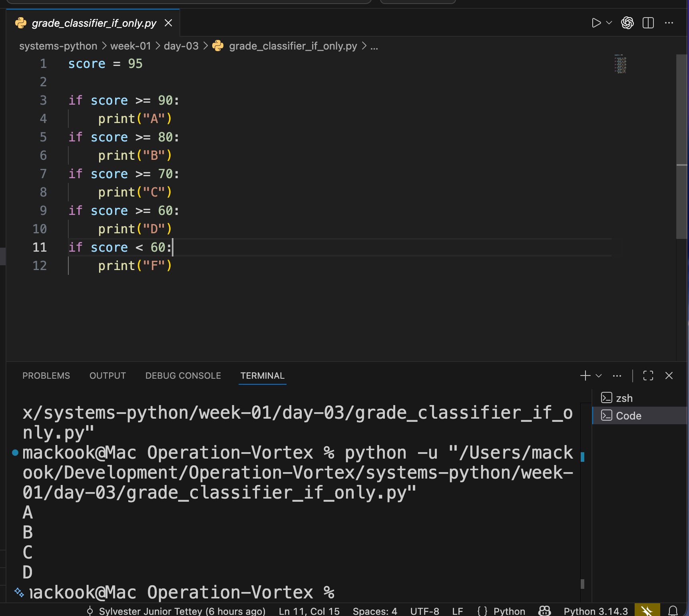Close the terminal panel

pyautogui.click(x=669, y=376)
